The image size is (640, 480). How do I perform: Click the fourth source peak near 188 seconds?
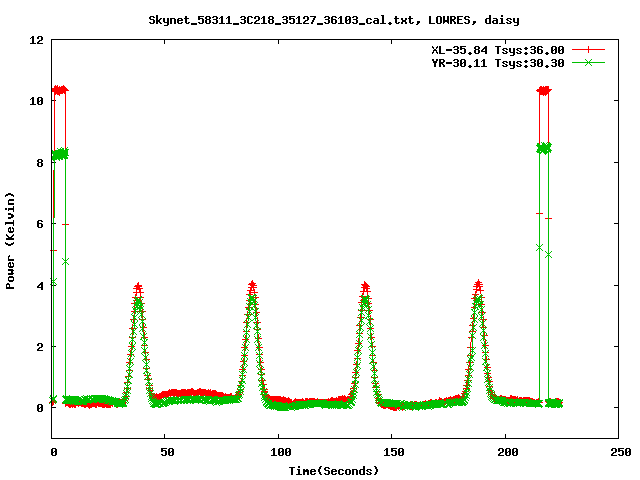478,286
